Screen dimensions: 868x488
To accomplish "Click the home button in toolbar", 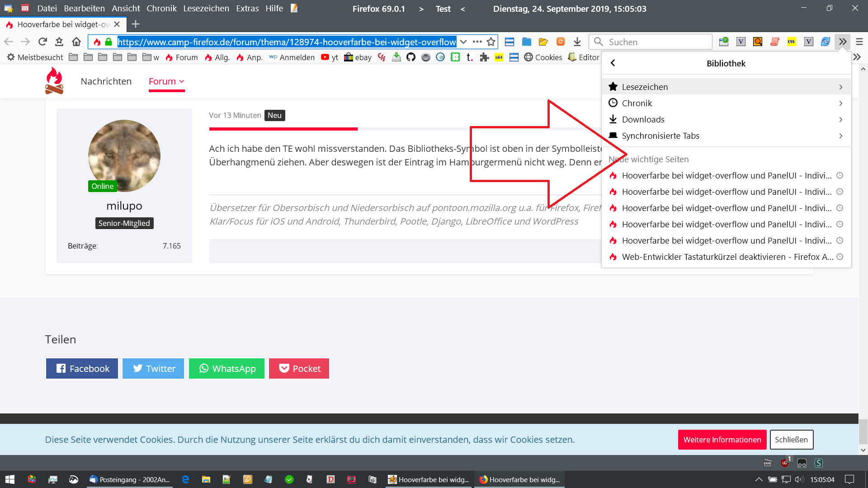I will (76, 42).
